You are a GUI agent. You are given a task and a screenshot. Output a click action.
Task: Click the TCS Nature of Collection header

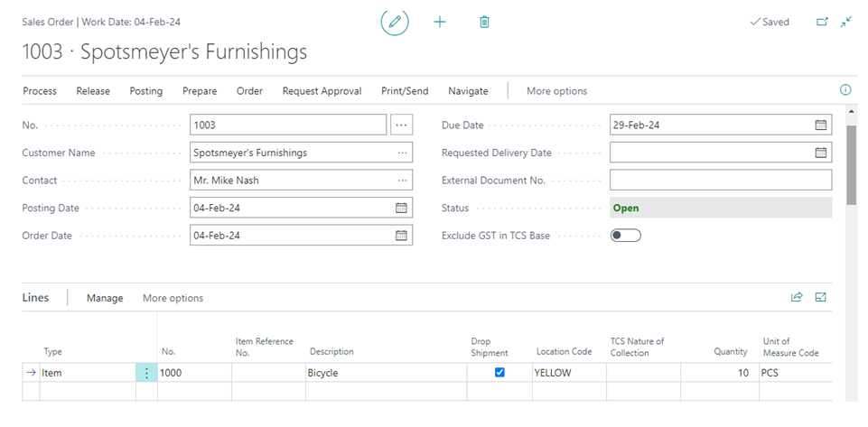(x=637, y=347)
